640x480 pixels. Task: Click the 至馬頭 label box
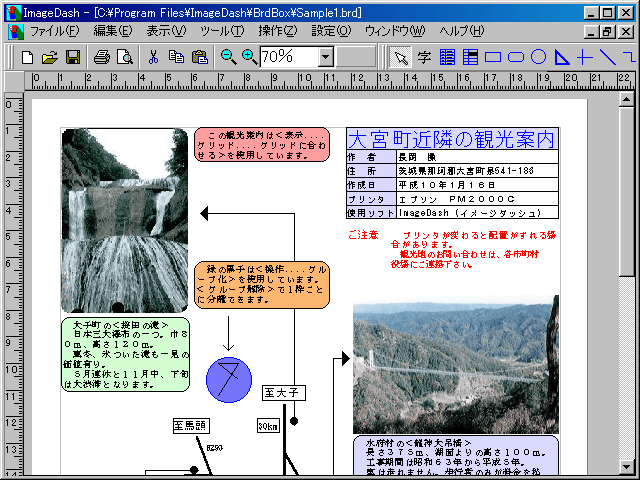(x=191, y=426)
